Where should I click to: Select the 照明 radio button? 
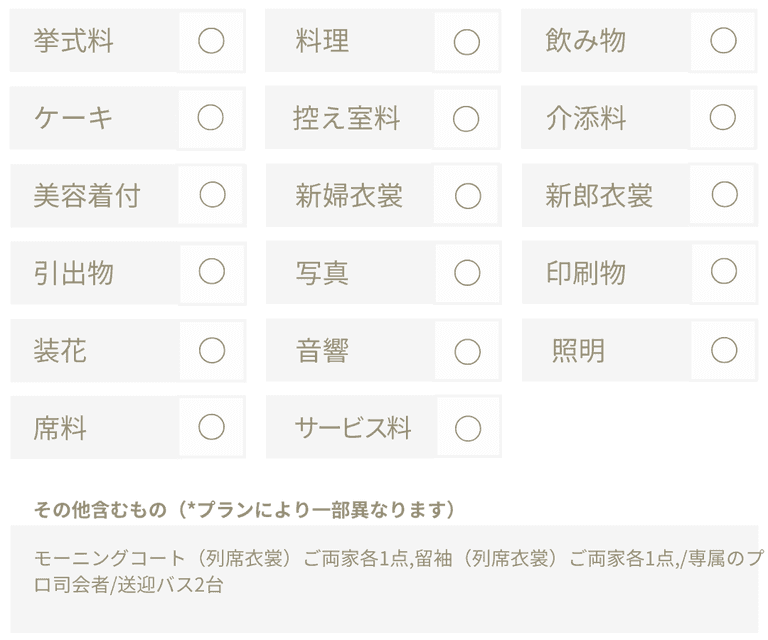click(724, 350)
